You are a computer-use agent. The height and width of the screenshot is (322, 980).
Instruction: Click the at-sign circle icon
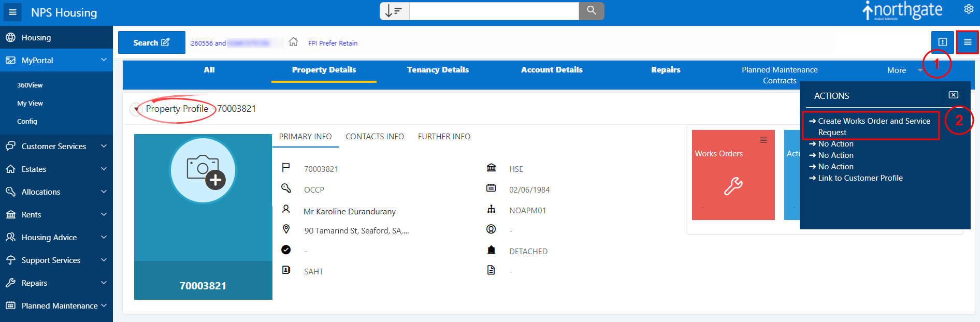(x=491, y=229)
